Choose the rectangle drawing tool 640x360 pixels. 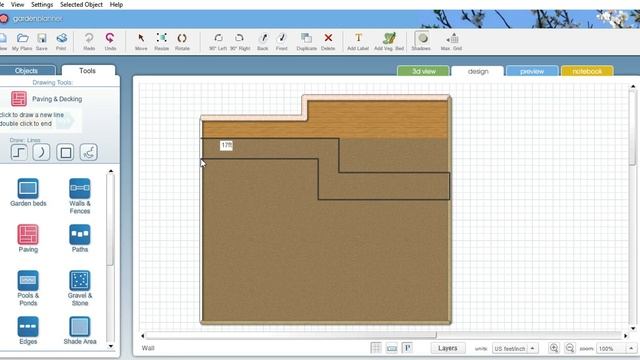pyautogui.click(x=65, y=153)
